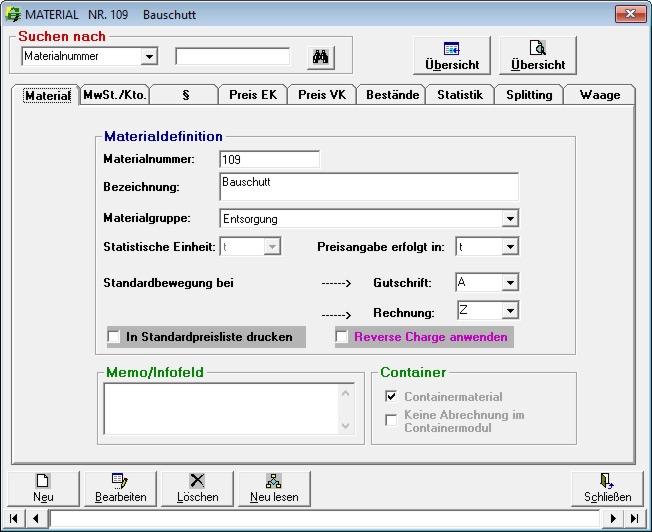Open the Splitting tab
The height and width of the screenshot is (532, 652).
point(529,95)
